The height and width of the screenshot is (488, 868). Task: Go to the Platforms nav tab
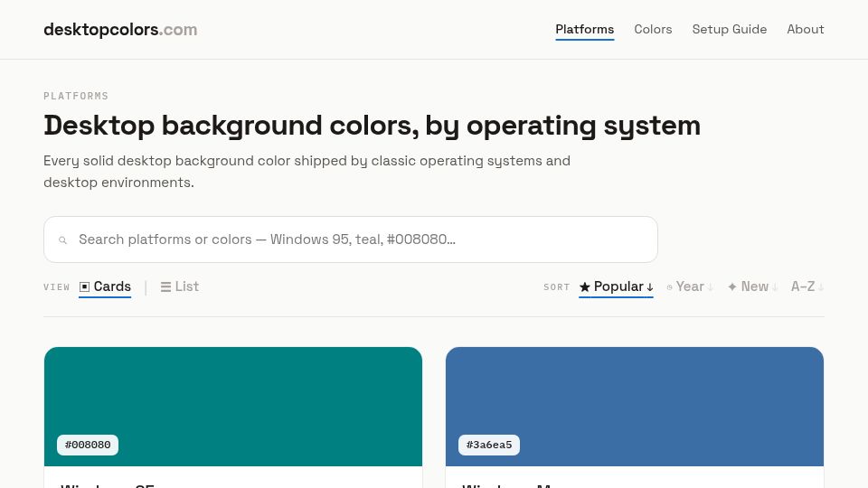tap(585, 29)
